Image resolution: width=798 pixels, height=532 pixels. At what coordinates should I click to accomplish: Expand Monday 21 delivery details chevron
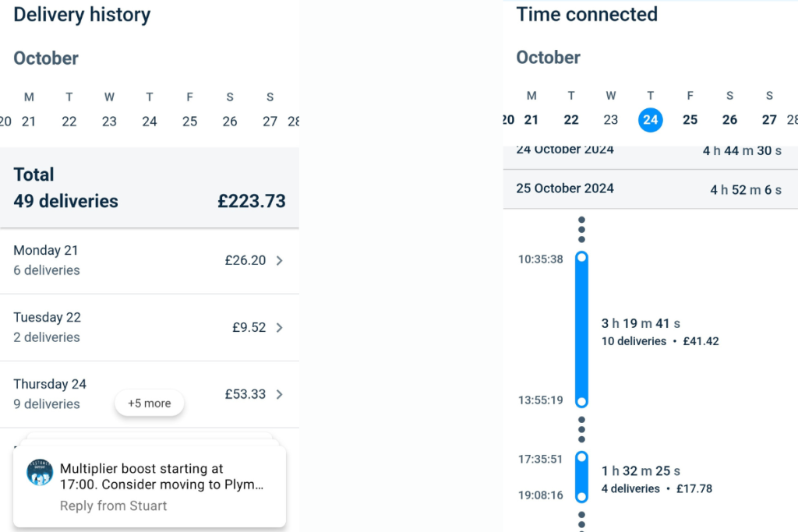280,261
